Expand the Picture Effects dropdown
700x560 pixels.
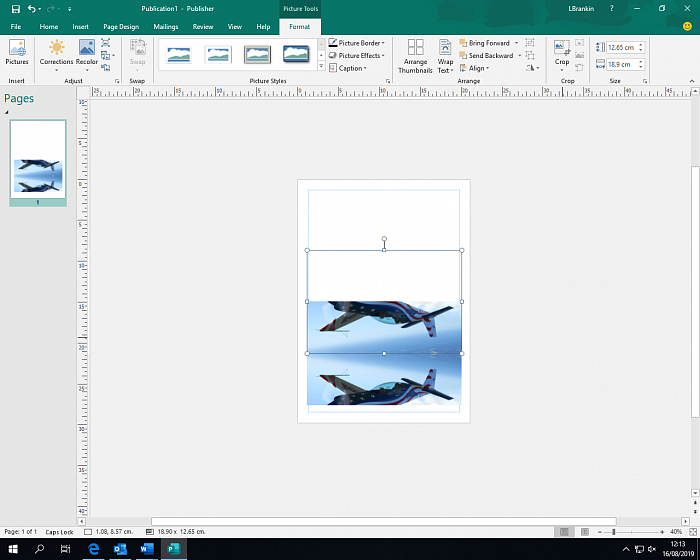(x=358, y=56)
